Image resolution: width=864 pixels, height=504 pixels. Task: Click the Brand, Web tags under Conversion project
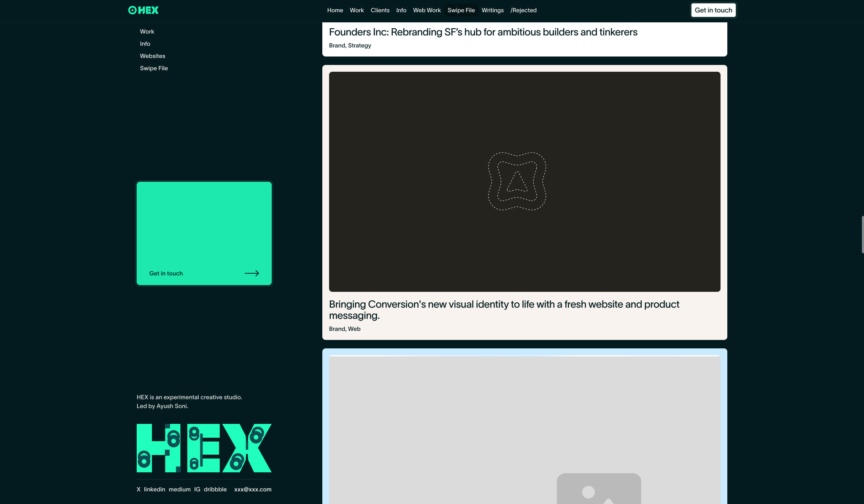[x=345, y=329]
